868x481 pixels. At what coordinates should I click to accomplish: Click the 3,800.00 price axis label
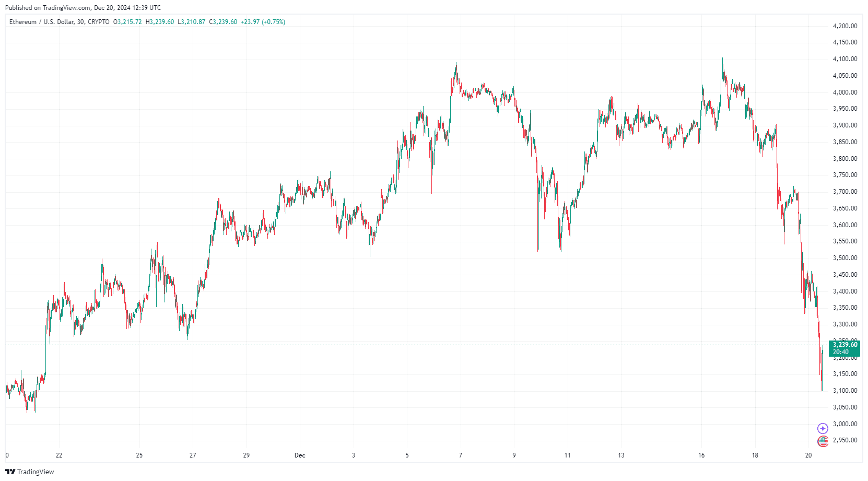[845, 159]
